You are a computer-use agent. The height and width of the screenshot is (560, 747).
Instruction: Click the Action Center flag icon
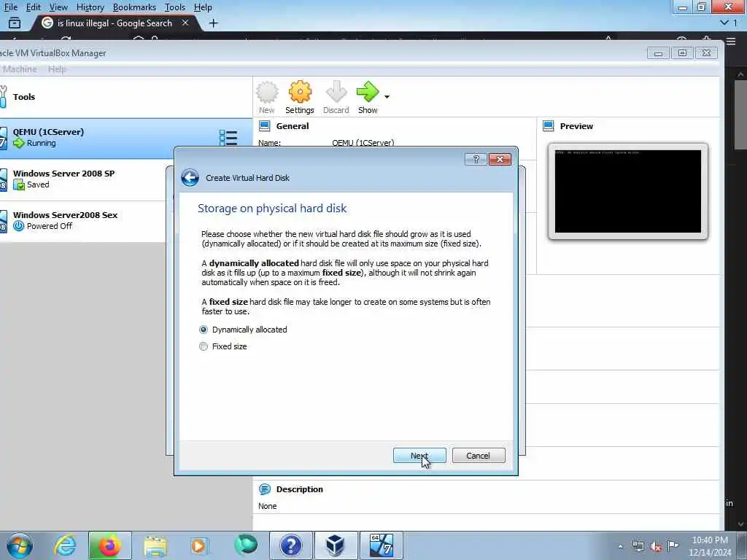(673, 545)
